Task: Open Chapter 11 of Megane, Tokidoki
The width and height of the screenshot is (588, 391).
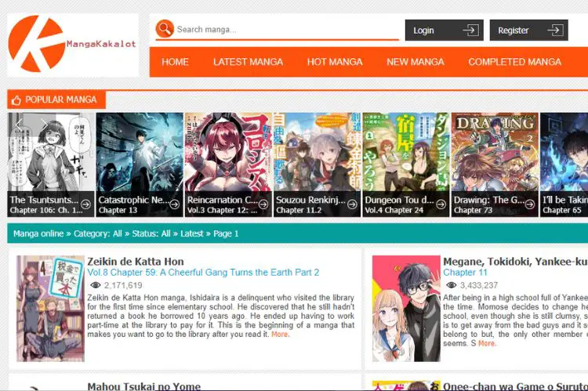Action: (465, 273)
